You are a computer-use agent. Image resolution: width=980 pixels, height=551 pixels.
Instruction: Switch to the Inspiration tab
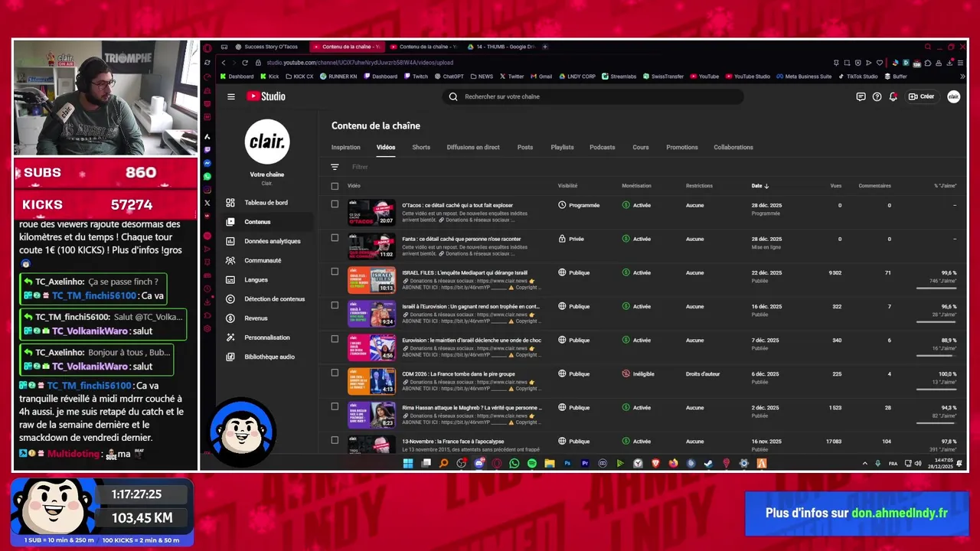pos(346,147)
